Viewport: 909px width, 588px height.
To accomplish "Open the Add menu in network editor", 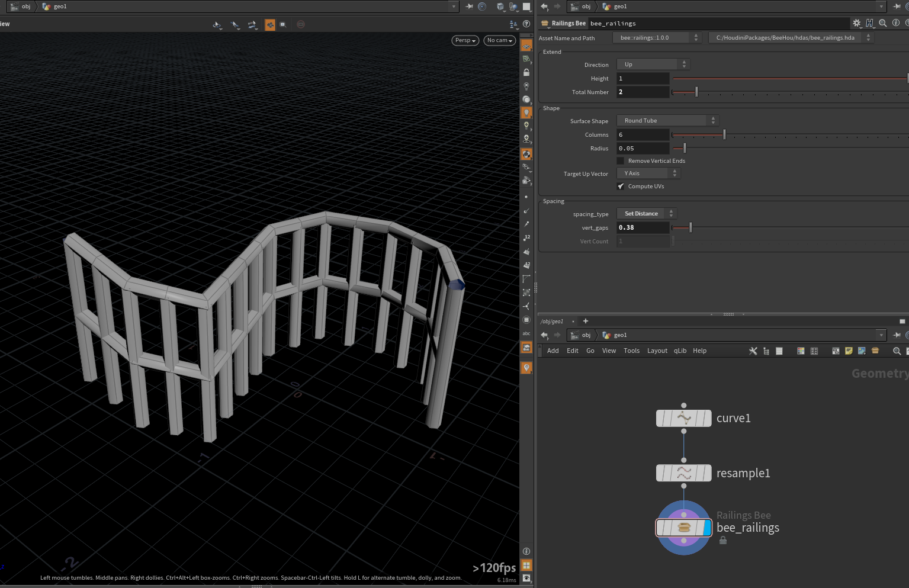I will [x=553, y=351].
